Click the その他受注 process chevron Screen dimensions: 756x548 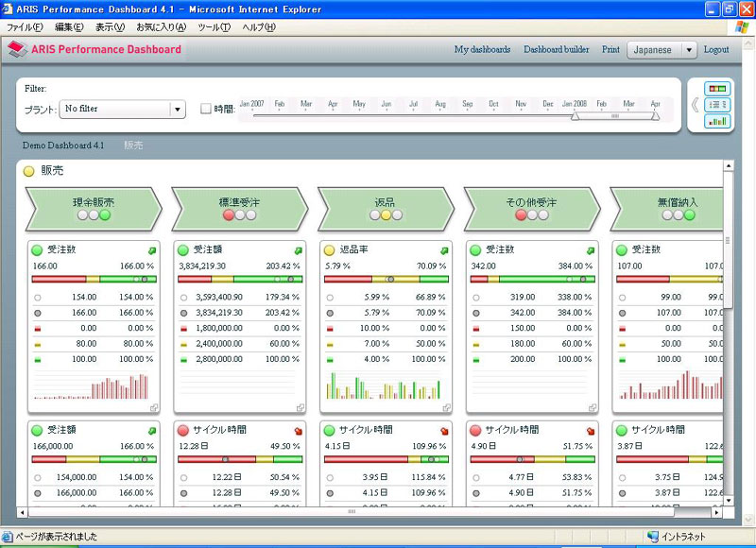(x=532, y=209)
